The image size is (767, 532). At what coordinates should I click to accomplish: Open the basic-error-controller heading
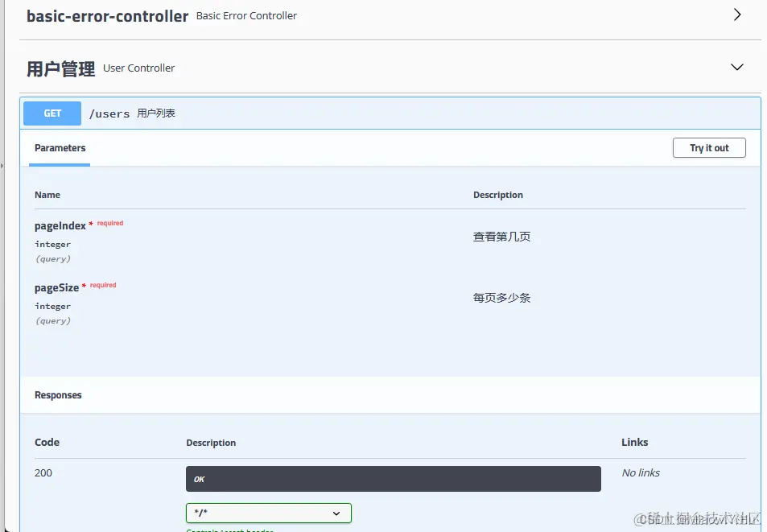tap(107, 16)
